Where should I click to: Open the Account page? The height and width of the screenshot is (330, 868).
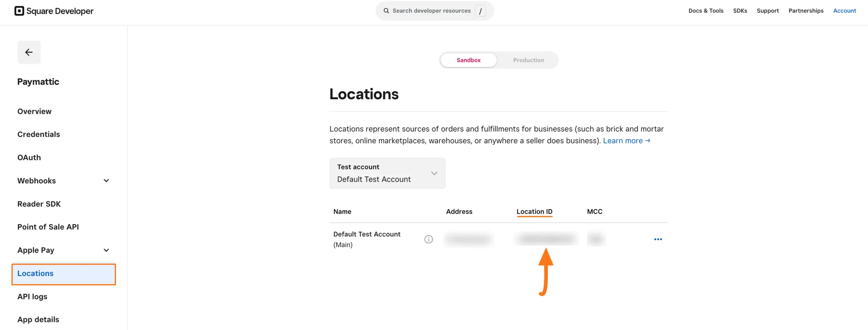845,11
